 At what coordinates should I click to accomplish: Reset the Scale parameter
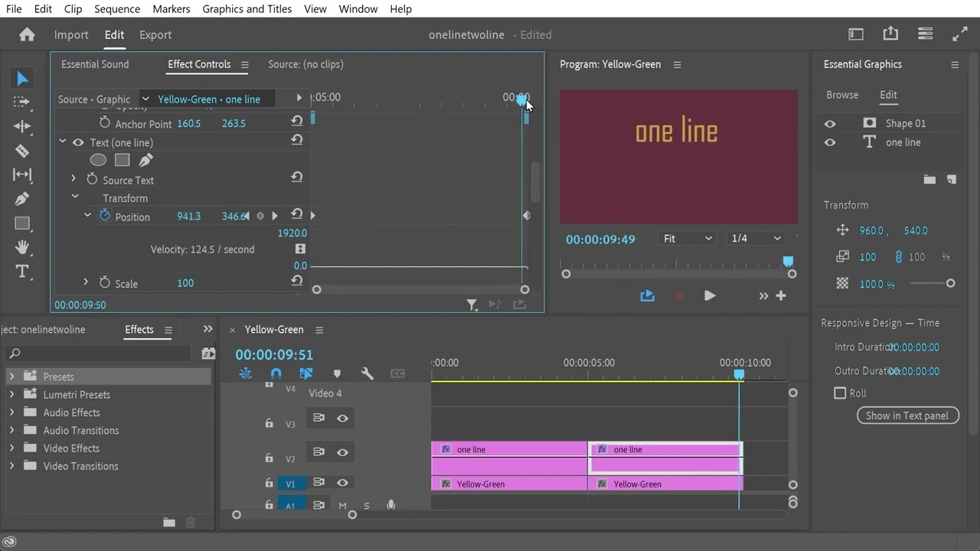296,281
